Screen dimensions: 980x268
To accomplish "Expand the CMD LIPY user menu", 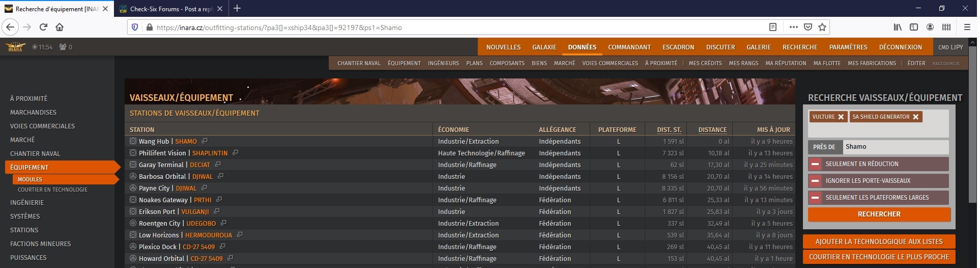I will coord(950,47).
